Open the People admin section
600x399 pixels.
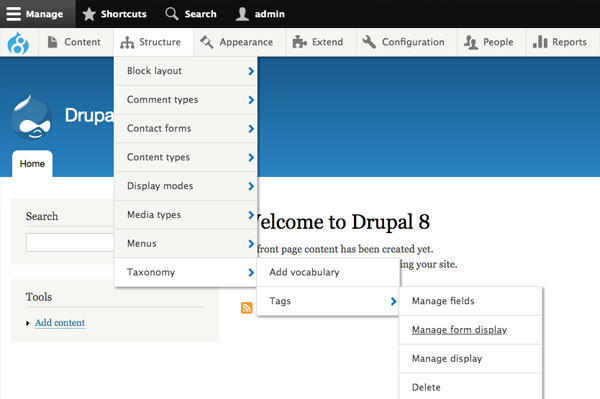pos(492,42)
